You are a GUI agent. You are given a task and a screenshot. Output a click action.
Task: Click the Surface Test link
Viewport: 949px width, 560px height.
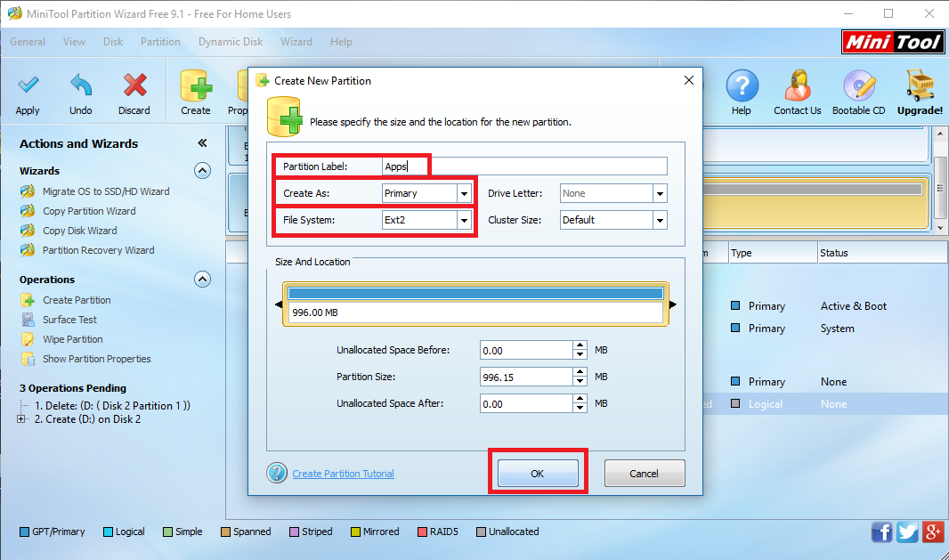point(69,320)
